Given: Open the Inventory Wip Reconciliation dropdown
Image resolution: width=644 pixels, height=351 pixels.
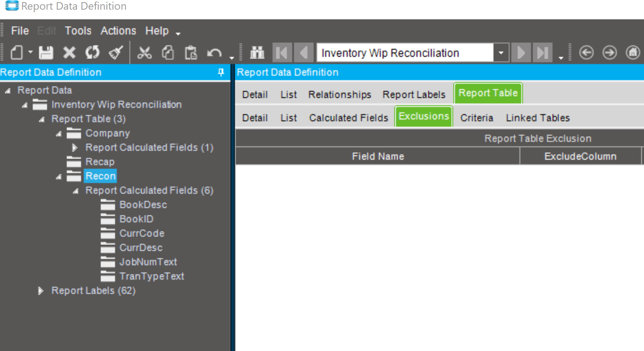Looking at the screenshot, I should (x=501, y=53).
